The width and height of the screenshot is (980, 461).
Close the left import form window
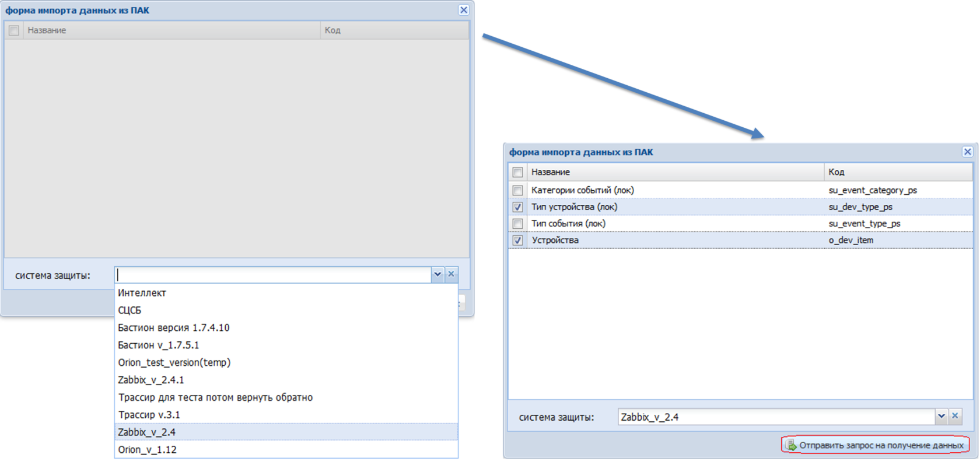point(464,10)
